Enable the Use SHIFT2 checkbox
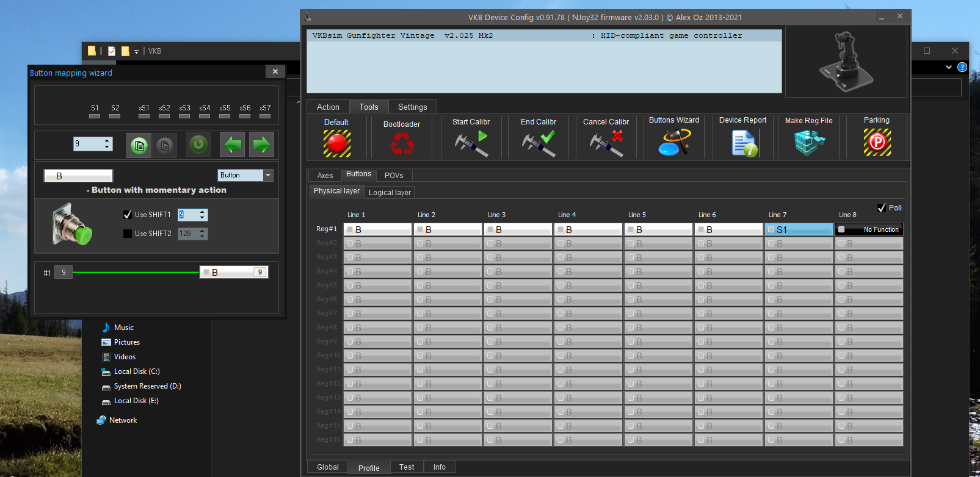 [x=128, y=234]
